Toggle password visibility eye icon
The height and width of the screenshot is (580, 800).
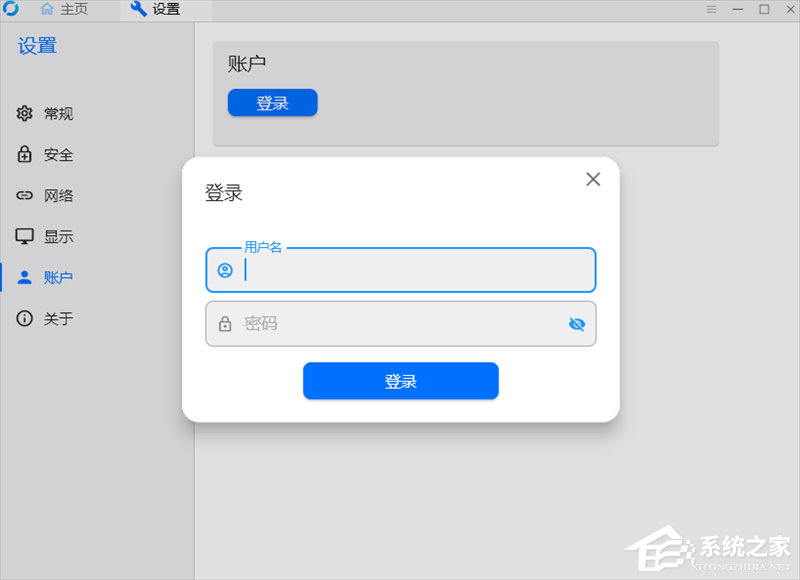577,324
